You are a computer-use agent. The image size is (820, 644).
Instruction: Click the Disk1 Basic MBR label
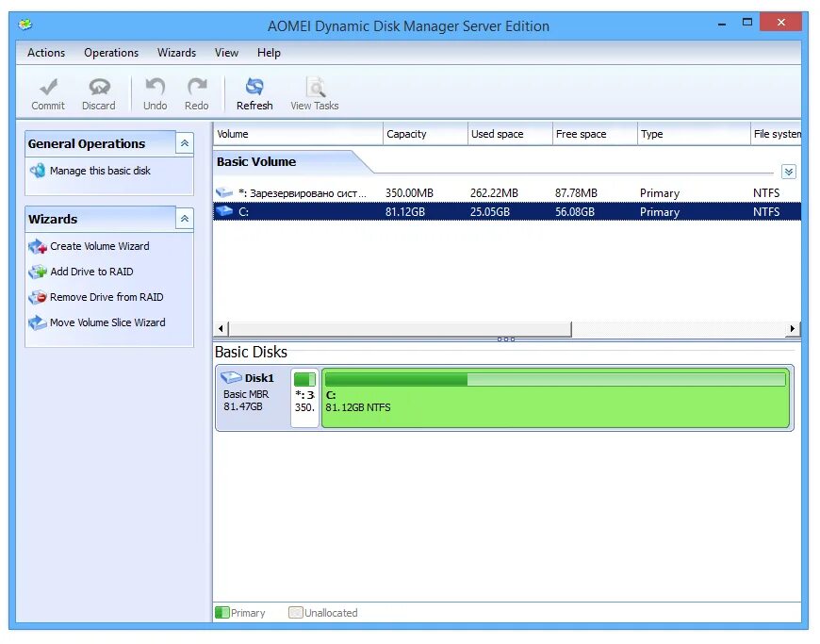click(246, 394)
